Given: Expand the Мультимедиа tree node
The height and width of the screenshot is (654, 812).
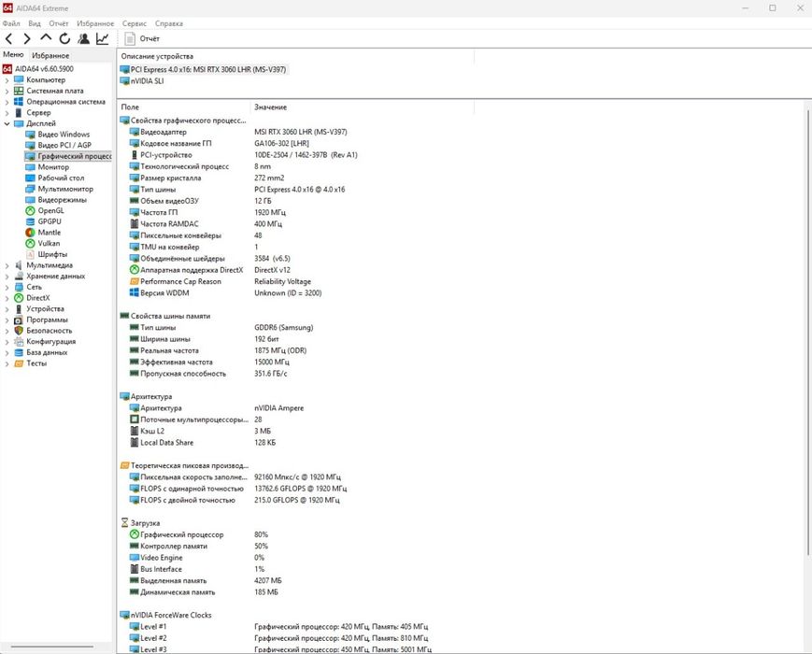Looking at the screenshot, I should (x=7, y=265).
